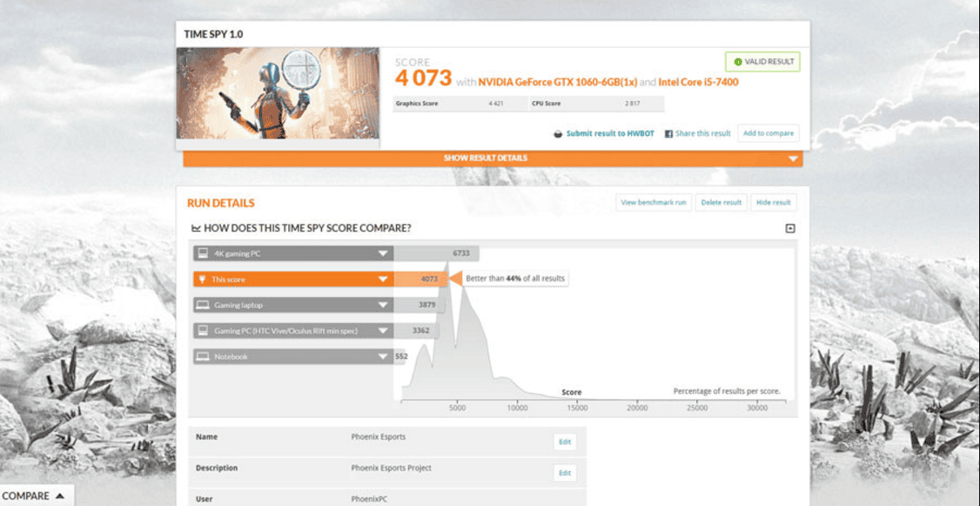Click the green Valid Result check icon
The image size is (980, 506).
tap(738, 62)
